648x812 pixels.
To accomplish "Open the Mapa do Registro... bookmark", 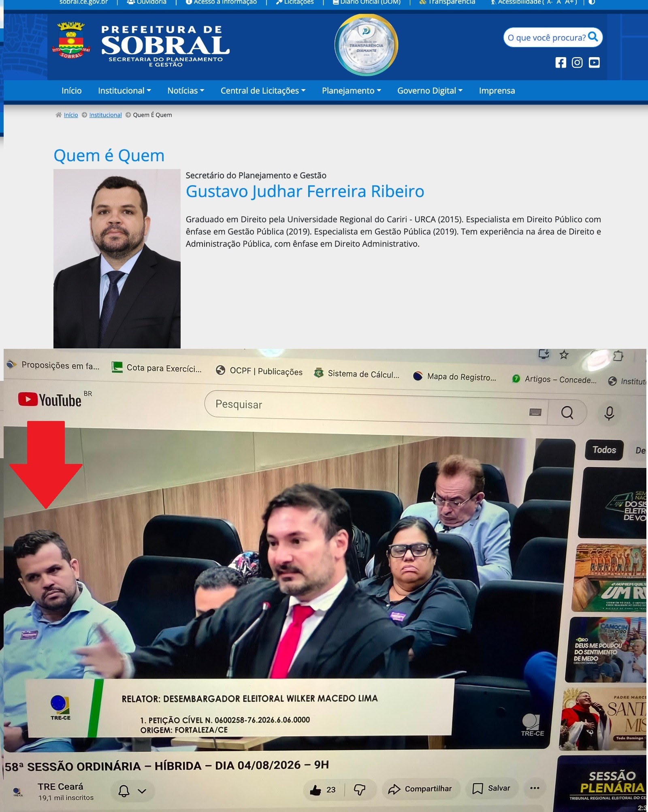I will 454,376.
